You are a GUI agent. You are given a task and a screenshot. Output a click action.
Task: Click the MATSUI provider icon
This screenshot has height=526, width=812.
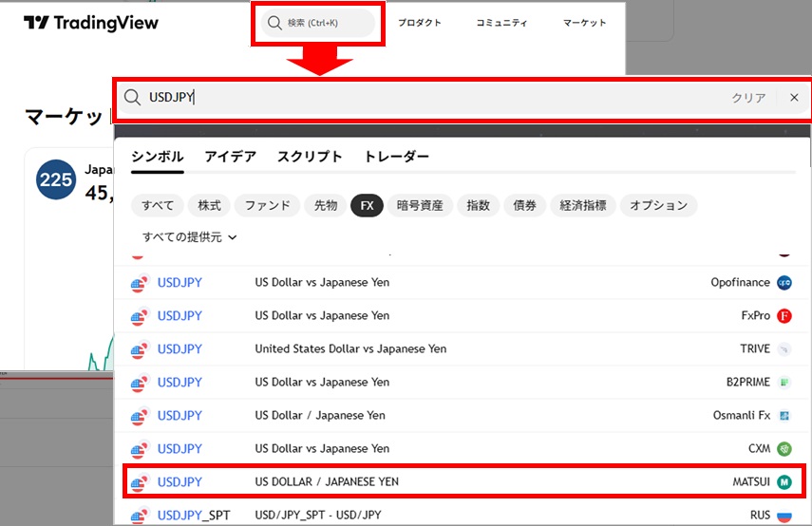coord(784,481)
